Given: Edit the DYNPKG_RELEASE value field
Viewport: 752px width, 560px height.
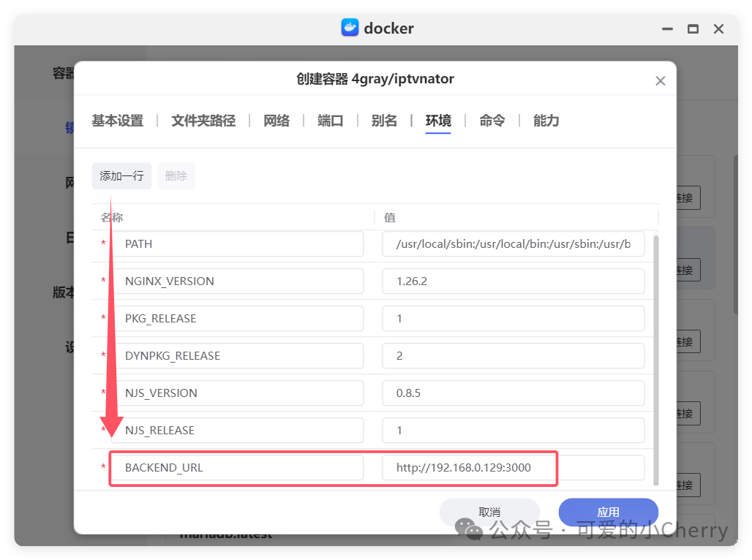Looking at the screenshot, I should click(514, 356).
